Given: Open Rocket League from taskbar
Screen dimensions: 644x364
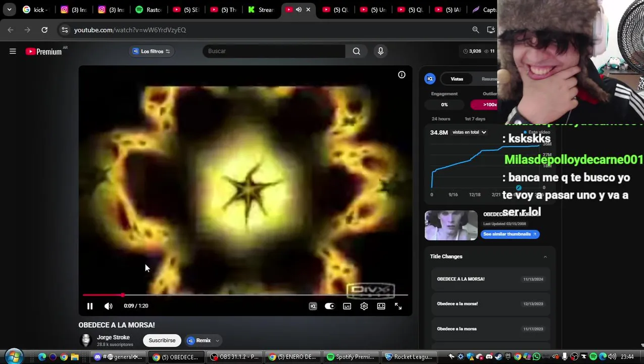Looking at the screenshot, I should point(409,357).
